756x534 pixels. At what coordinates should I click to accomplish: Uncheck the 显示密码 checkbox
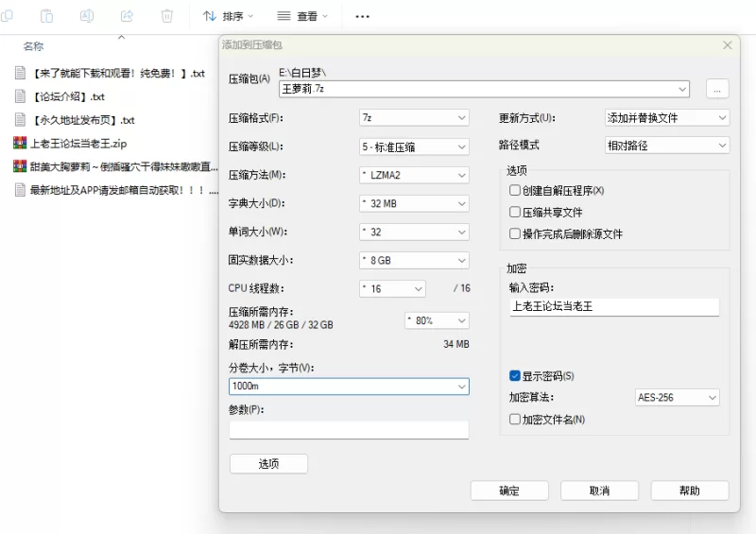pos(515,376)
